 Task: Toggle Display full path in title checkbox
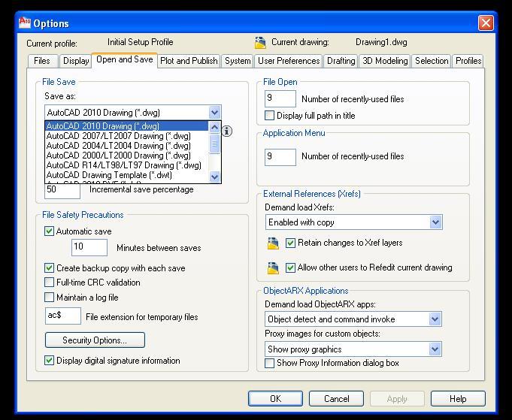269,115
